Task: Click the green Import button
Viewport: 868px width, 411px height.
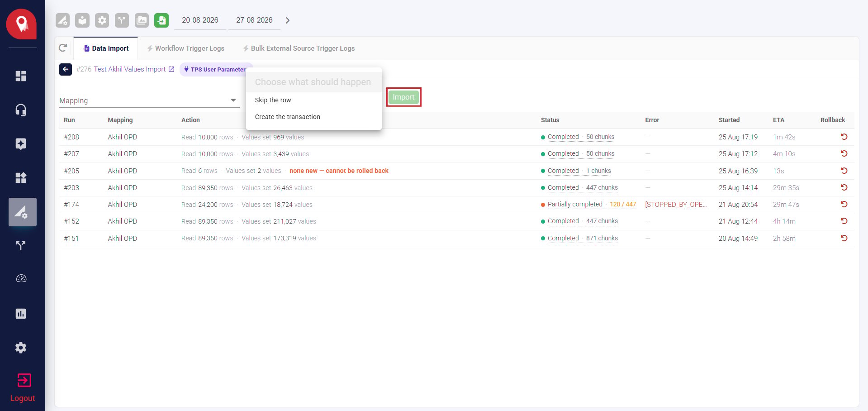Action: pyautogui.click(x=403, y=97)
